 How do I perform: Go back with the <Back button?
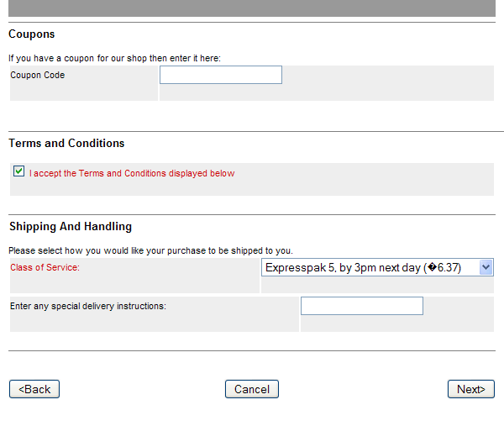point(34,389)
